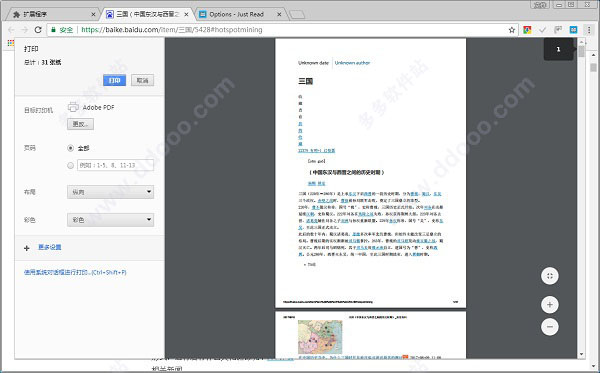The image size is (600, 373).
Task: Open the 更多设置 more settings link
Action: (x=50, y=247)
